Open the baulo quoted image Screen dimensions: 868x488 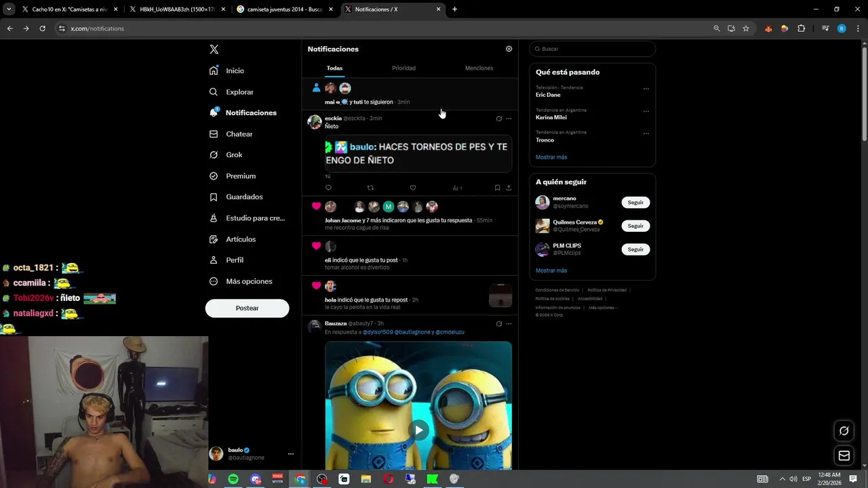pyautogui.click(x=418, y=154)
